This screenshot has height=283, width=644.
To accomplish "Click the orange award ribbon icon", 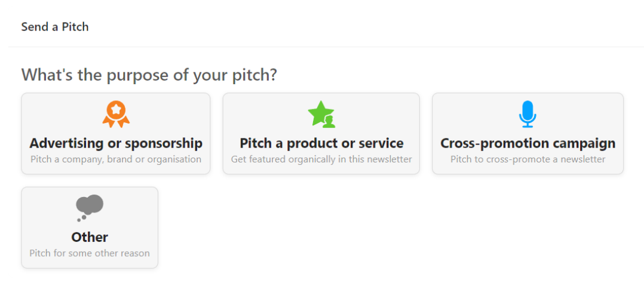I will [116, 114].
